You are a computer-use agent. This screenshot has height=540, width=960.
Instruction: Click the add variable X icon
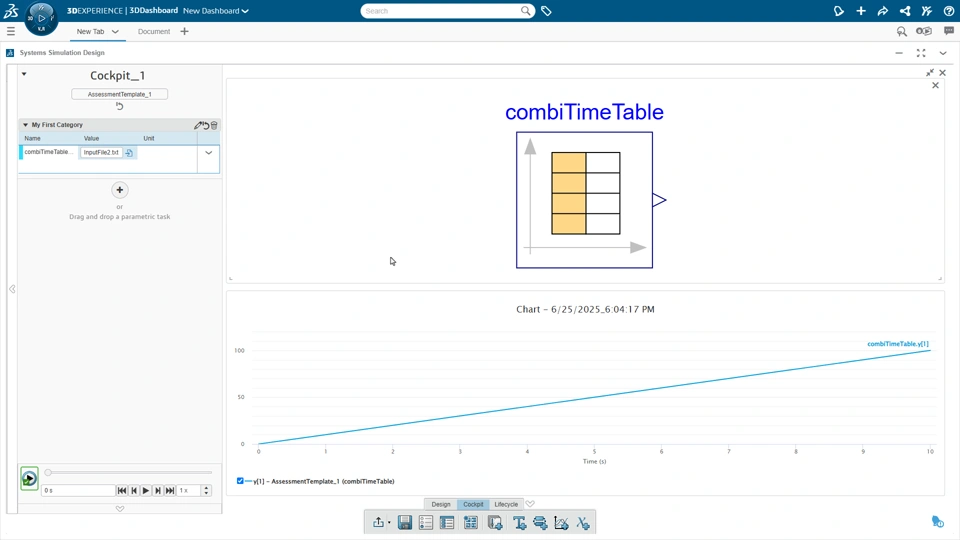(583, 522)
